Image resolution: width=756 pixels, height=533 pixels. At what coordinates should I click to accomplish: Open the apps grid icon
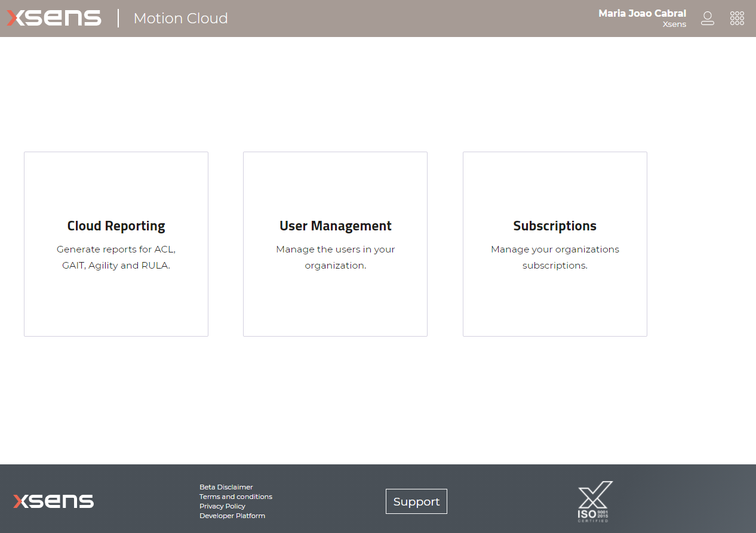tap(737, 18)
